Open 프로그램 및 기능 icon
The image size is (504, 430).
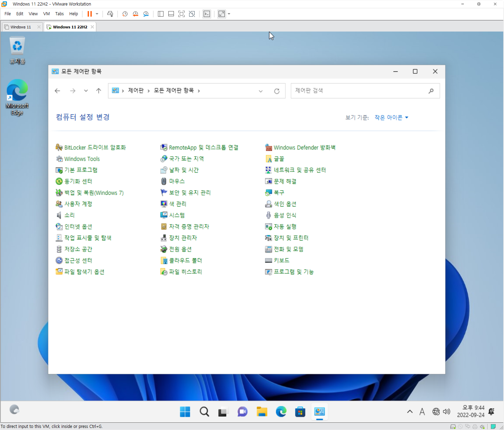[268, 272]
